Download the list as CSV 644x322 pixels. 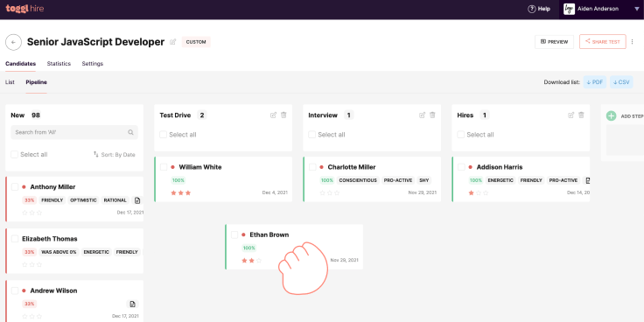click(621, 82)
